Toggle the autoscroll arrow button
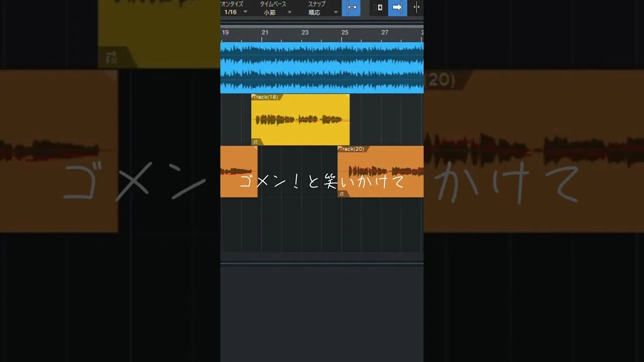 coord(397,8)
